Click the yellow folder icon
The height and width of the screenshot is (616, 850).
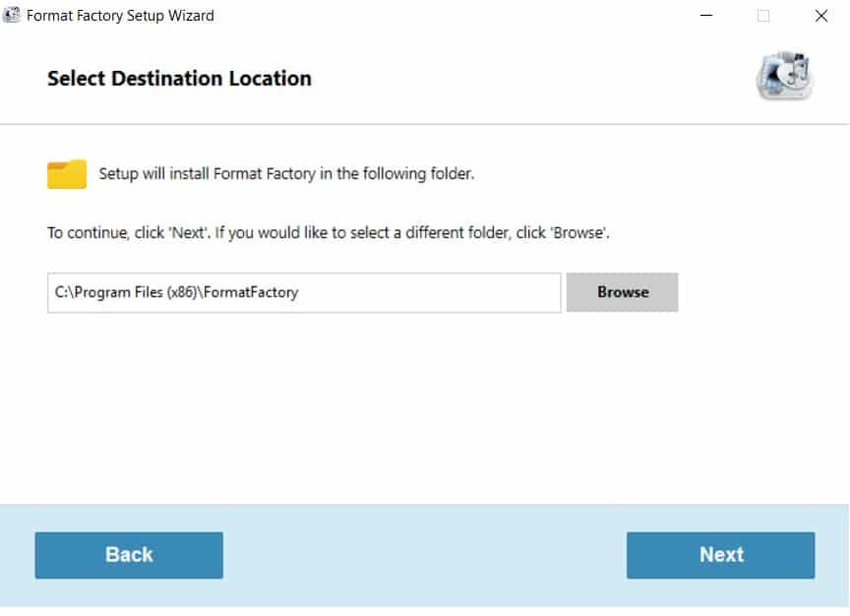(67, 174)
